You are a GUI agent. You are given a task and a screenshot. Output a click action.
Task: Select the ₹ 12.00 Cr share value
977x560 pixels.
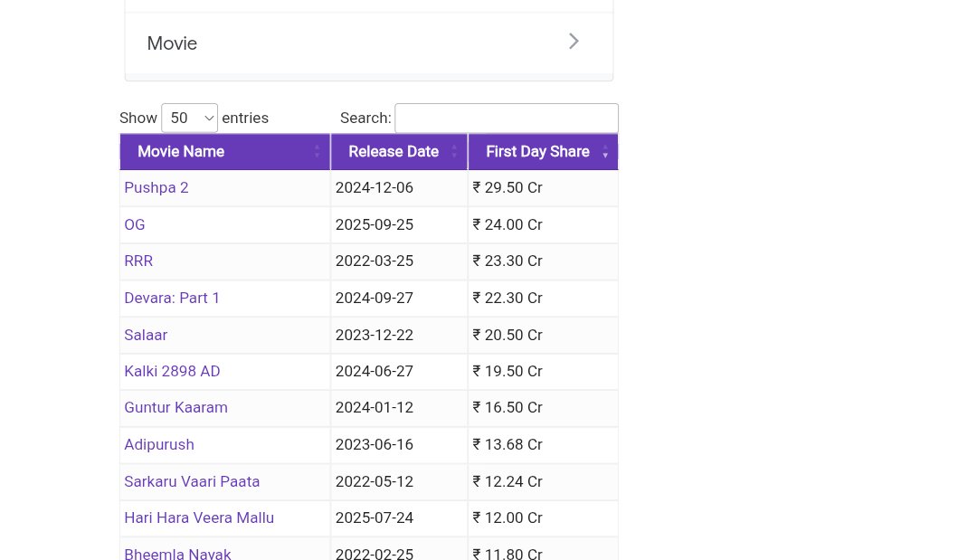tap(507, 517)
